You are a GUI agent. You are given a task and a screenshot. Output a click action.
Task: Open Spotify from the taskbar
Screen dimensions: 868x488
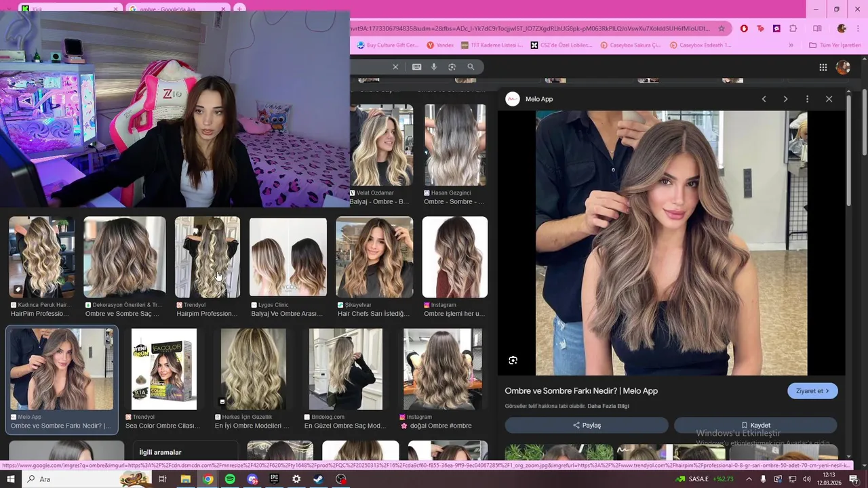(x=230, y=479)
